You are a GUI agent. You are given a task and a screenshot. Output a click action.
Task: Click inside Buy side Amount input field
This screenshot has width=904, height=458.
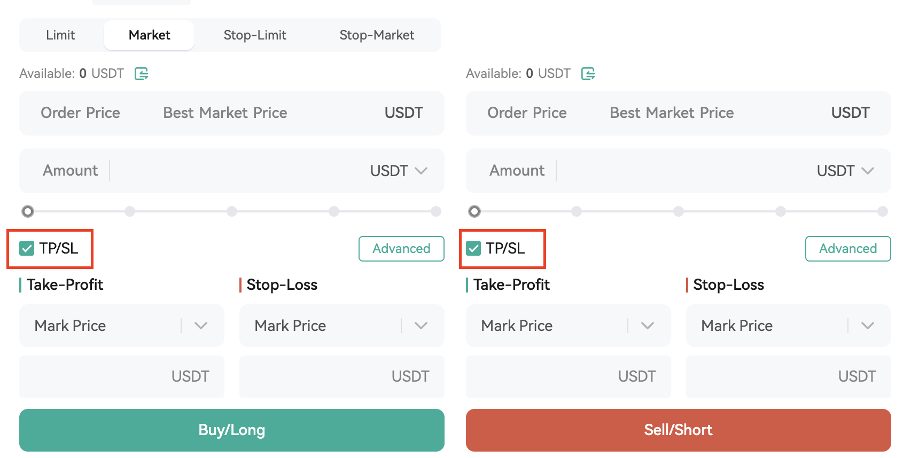[235, 171]
